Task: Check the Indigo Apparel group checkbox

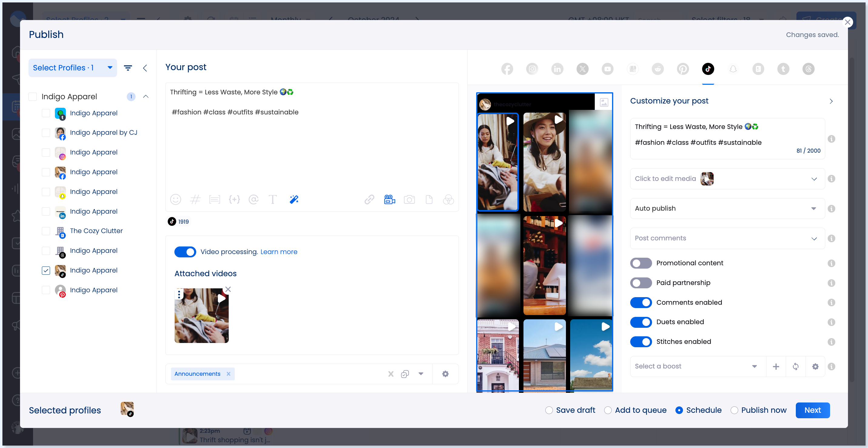Action: click(33, 97)
